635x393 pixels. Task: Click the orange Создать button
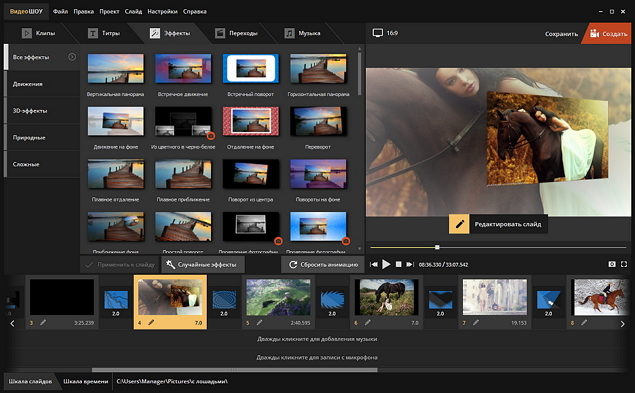[x=608, y=34]
